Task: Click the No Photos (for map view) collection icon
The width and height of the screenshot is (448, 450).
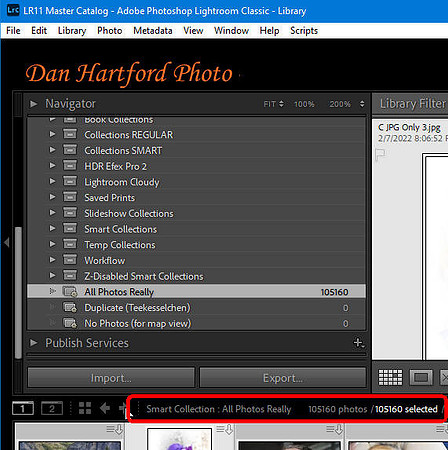Action: pyautogui.click(x=70, y=323)
